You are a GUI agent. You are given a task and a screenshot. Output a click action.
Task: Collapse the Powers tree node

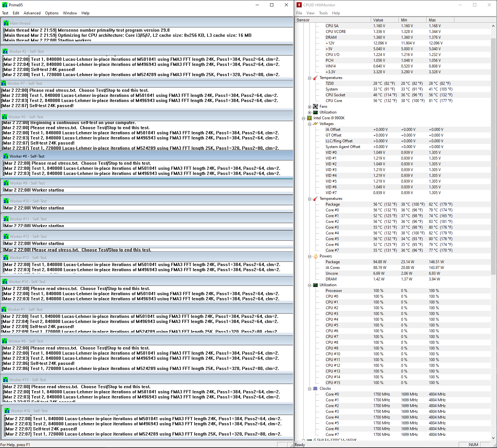pos(309,256)
